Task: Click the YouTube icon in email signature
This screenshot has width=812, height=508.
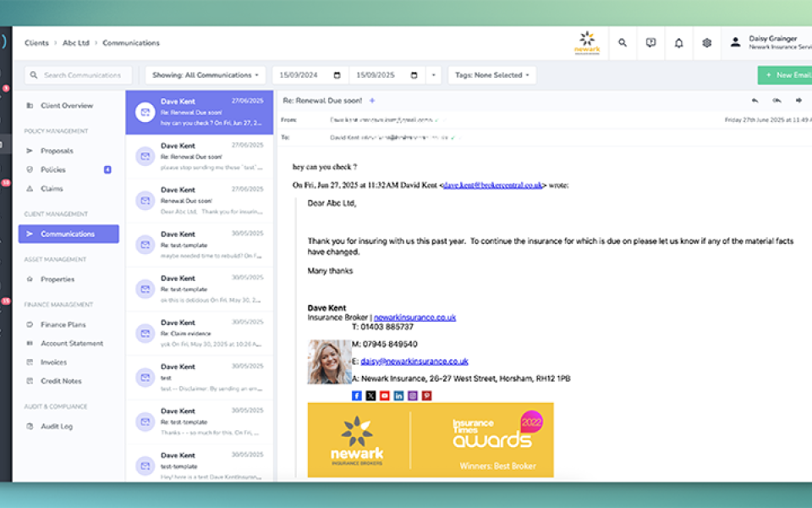Action: pos(385,395)
